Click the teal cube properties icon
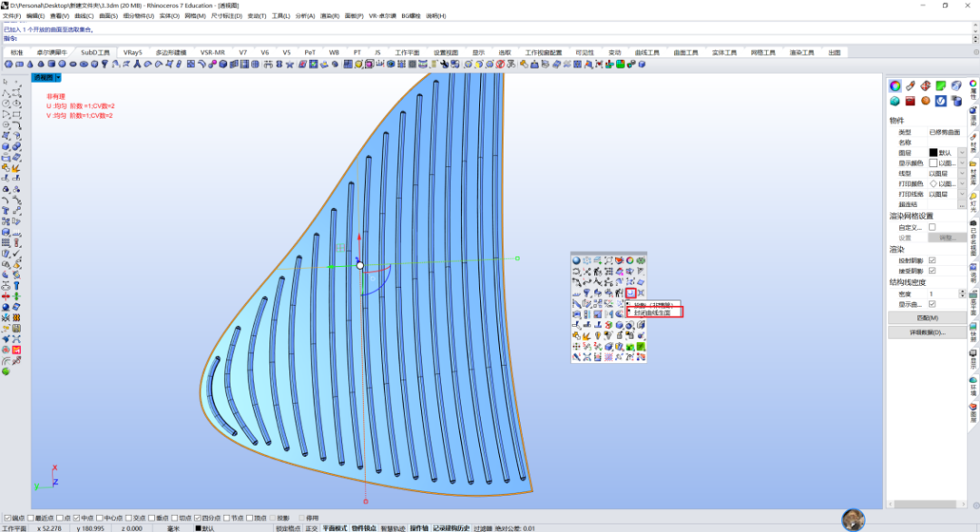Image resolution: width=980 pixels, height=532 pixels. coord(895,101)
